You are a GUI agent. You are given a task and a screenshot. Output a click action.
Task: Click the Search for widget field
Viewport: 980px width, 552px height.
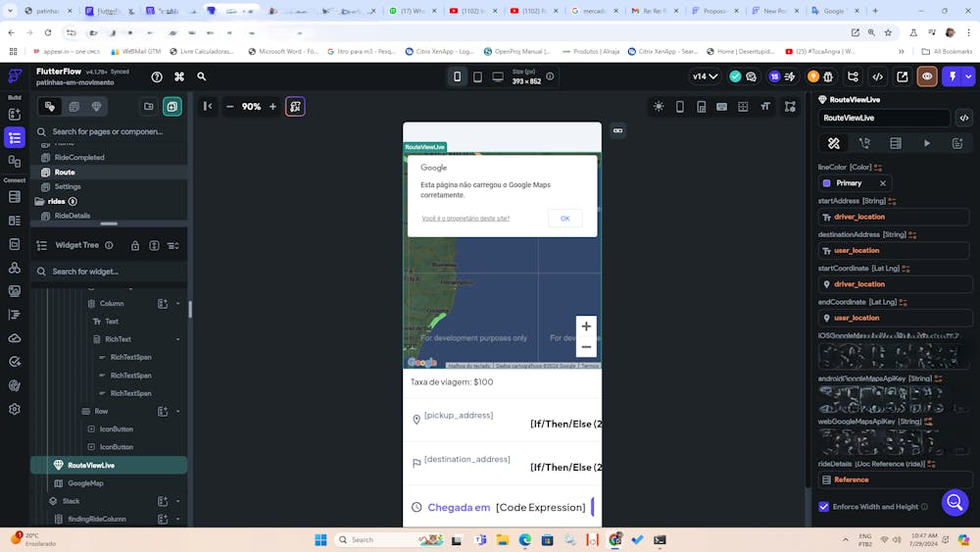(109, 272)
